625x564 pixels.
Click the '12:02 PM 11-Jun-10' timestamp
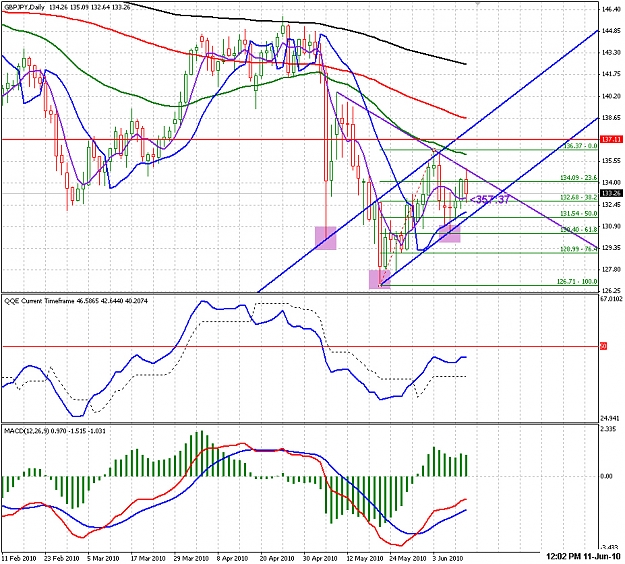(584, 556)
